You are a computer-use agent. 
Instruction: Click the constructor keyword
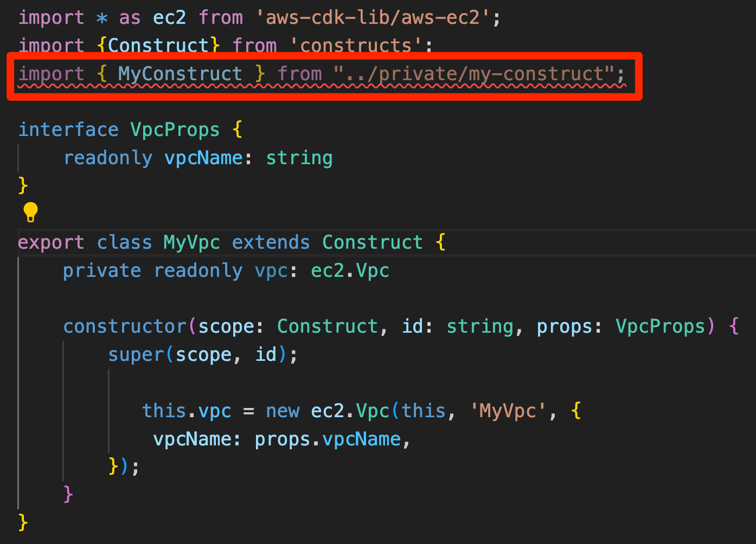click(x=125, y=326)
